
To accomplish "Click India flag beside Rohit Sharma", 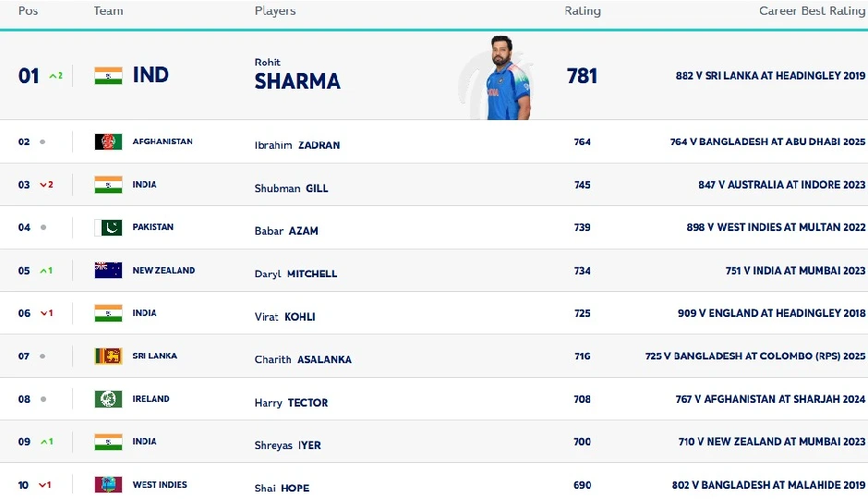I will point(108,76).
